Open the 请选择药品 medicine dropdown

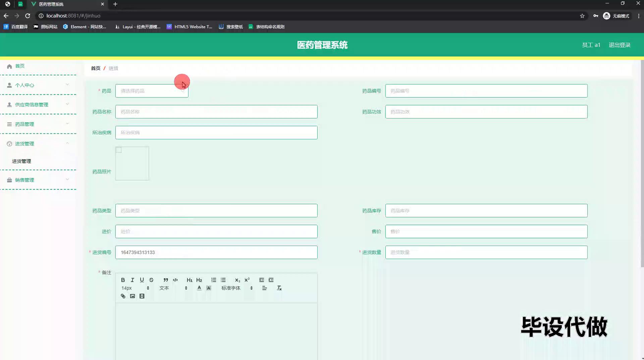(152, 91)
